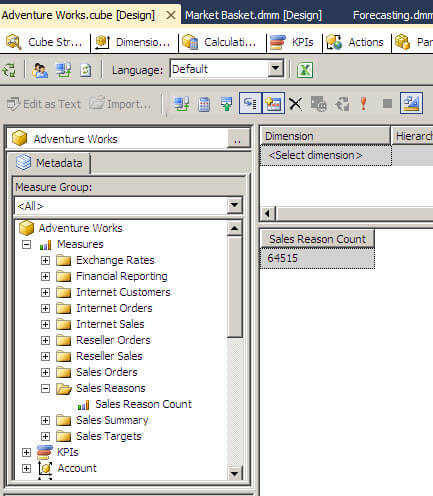Click the Edit as Text button
The image size is (433, 496).
pyautogui.click(x=44, y=104)
